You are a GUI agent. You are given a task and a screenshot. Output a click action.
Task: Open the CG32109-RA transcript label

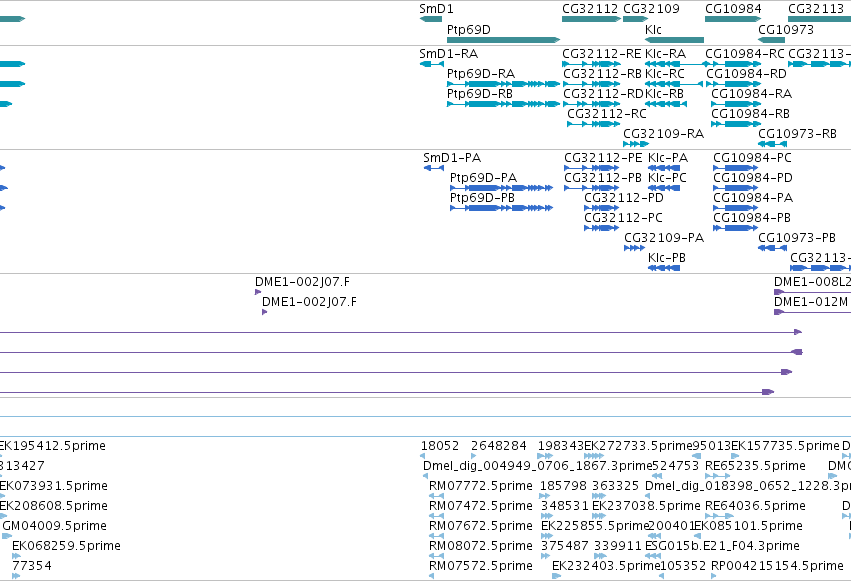point(664,134)
